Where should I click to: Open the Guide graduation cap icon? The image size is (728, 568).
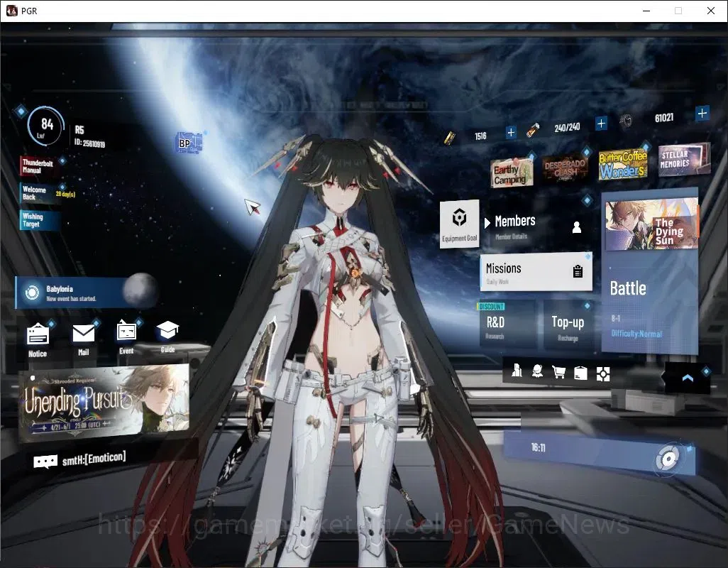tap(167, 330)
